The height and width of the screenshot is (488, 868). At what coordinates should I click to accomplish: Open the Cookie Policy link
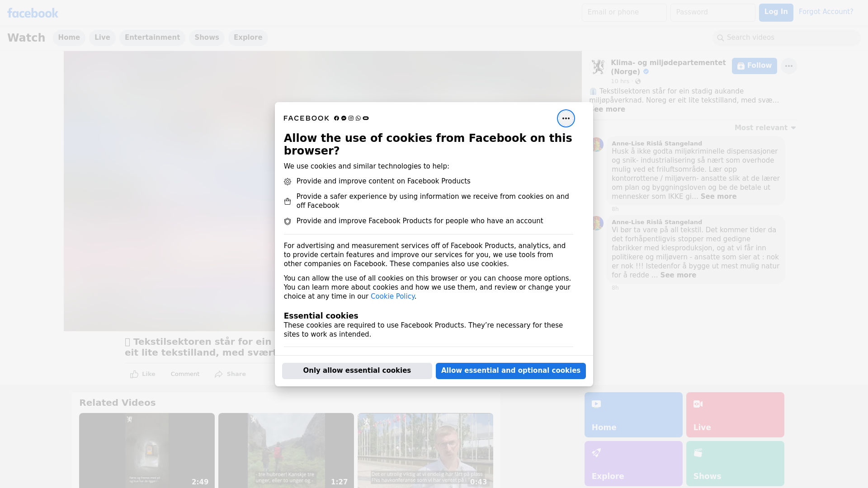pyautogui.click(x=392, y=296)
